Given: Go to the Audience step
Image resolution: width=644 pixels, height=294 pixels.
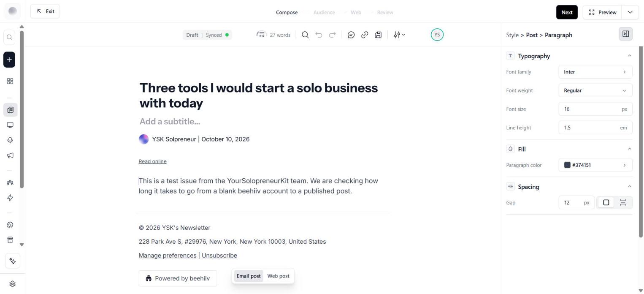Looking at the screenshot, I should pos(324,12).
